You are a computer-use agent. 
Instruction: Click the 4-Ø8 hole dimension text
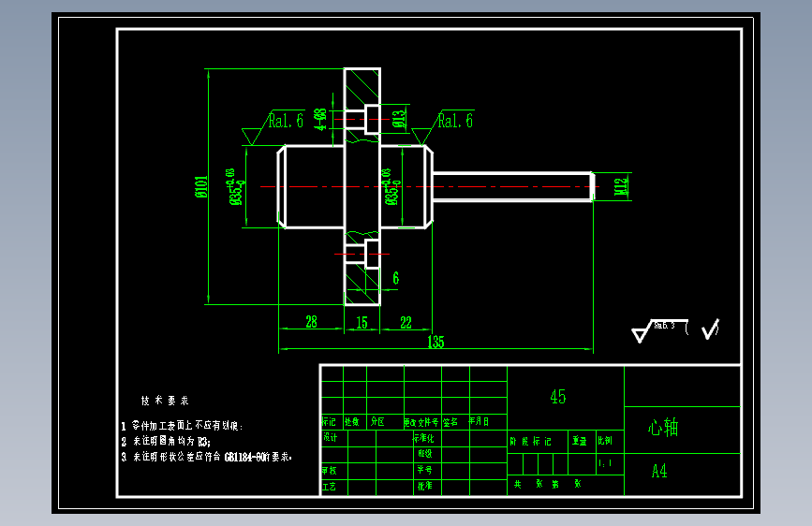[x=320, y=119]
